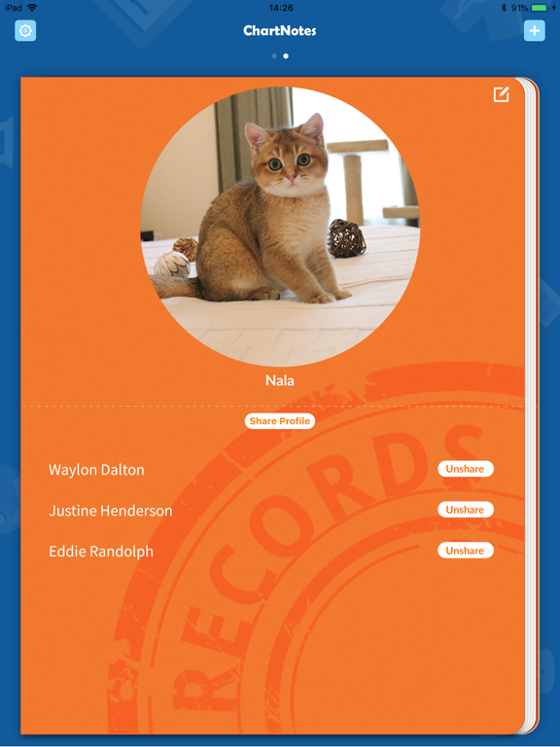
Task: Tap the Waylon Dalton name entry
Action: [96, 470]
